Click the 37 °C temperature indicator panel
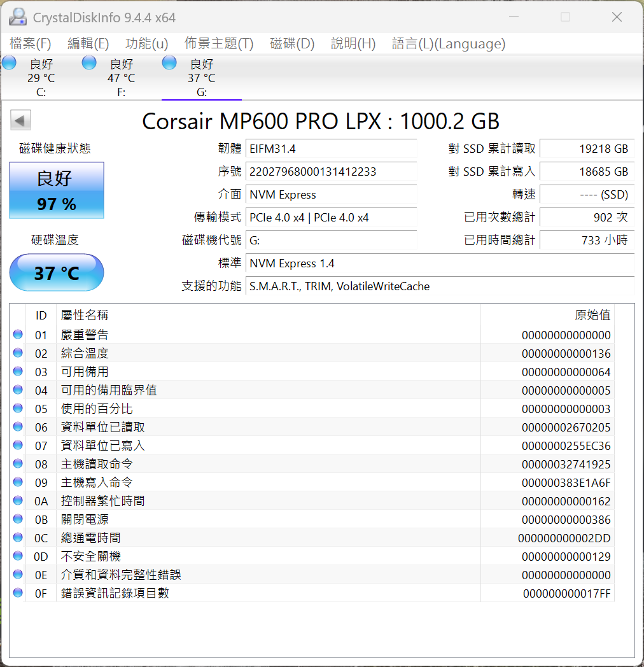This screenshot has width=644, height=667. click(x=56, y=272)
